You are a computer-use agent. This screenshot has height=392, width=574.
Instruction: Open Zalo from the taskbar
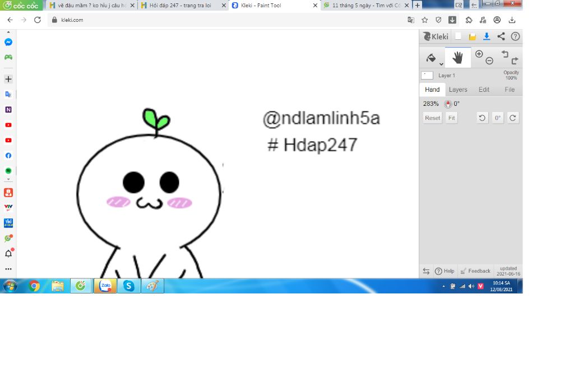[x=105, y=286]
